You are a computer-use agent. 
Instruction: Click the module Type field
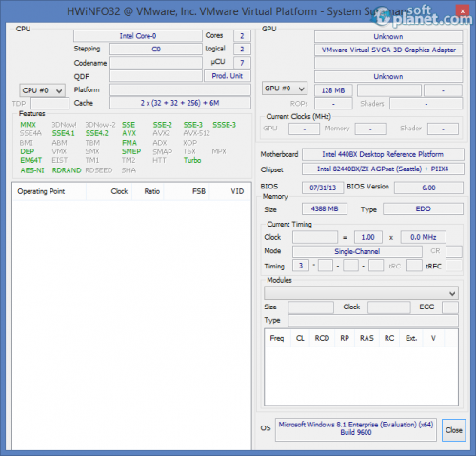[373, 320]
